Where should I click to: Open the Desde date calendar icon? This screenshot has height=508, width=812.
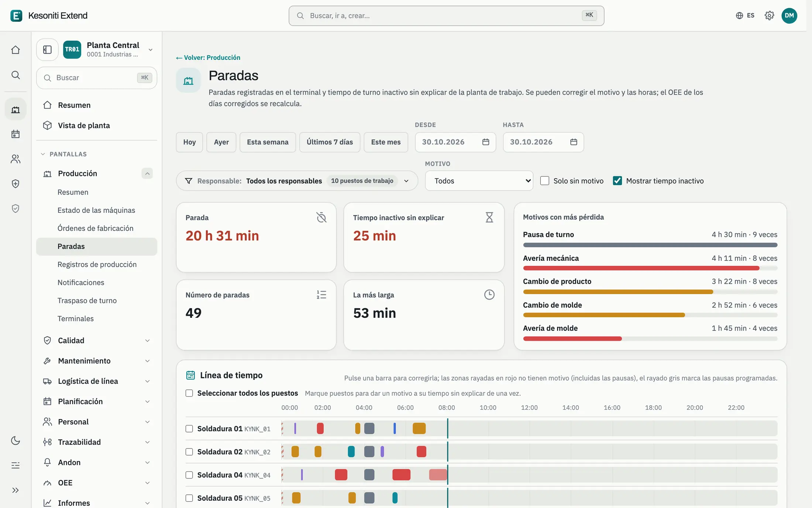486,142
